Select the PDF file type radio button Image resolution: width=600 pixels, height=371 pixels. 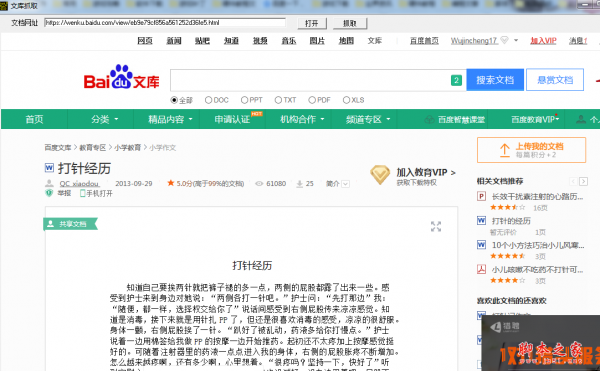tap(312, 100)
